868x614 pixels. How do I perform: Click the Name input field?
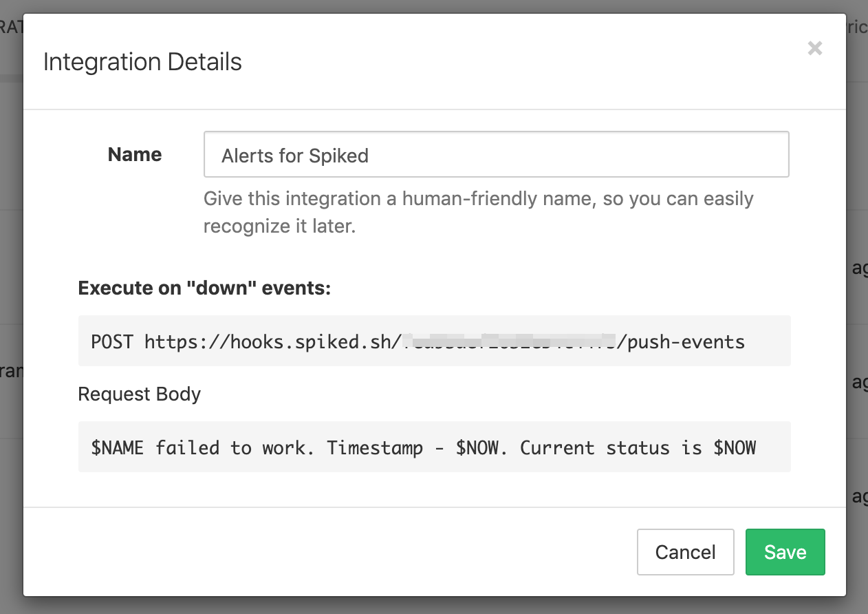pos(496,155)
